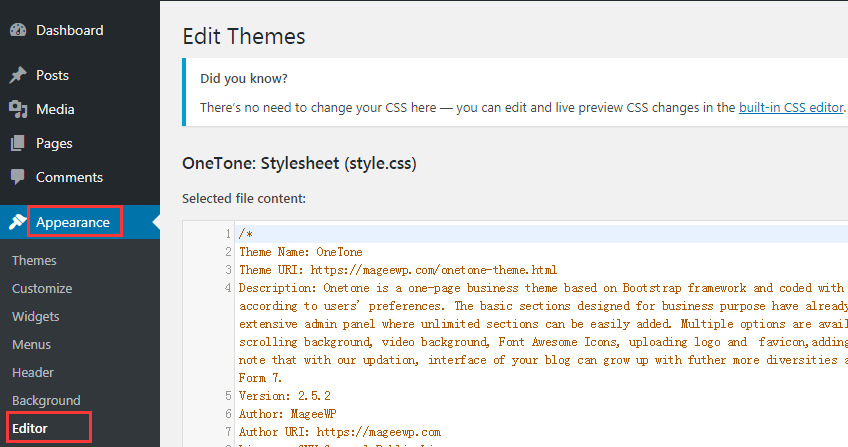Click the Theme URI code line
The height and width of the screenshot is (447, 848).
pos(398,270)
